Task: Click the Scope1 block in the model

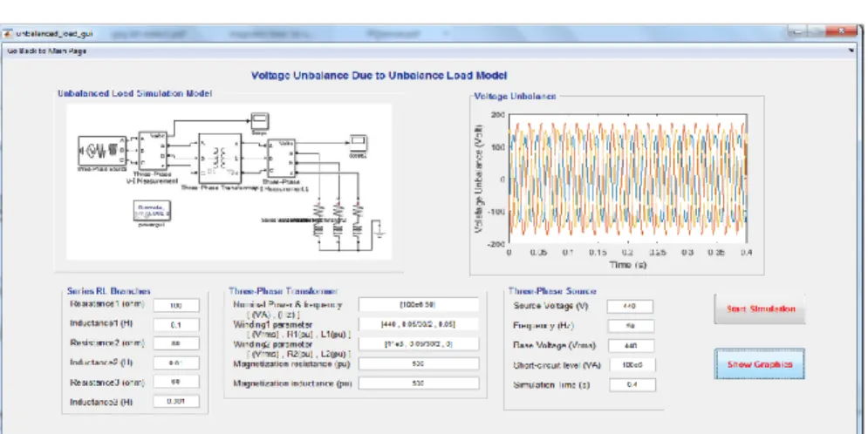Action: (x=359, y=143)
